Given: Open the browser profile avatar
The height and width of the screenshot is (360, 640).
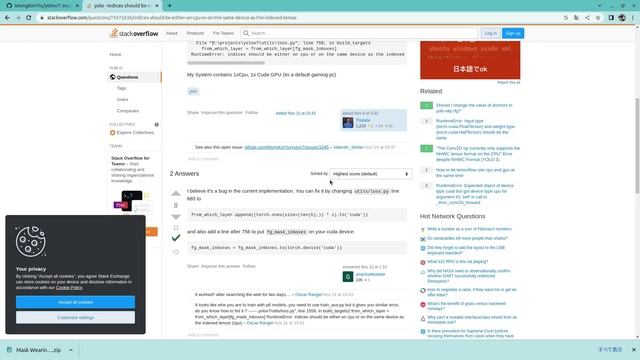Looking at the screenshot, I should click(x=622, y=18).
